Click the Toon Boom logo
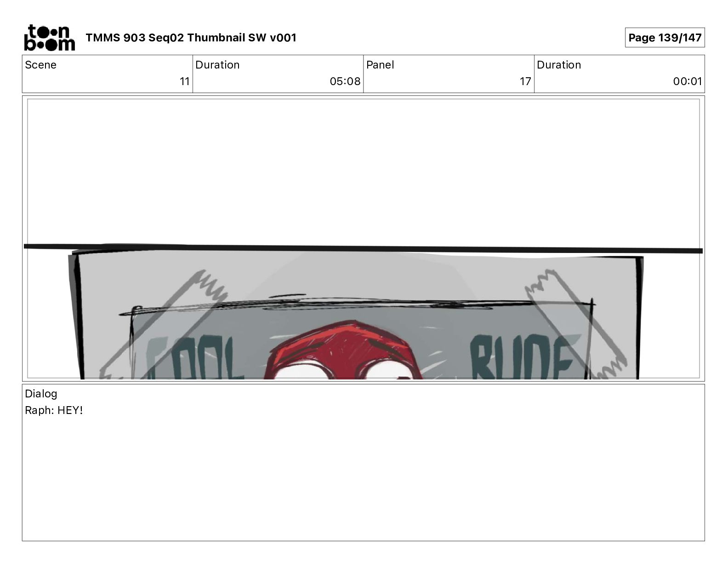This screenshot has width=728, height=563. pos(49,38)
